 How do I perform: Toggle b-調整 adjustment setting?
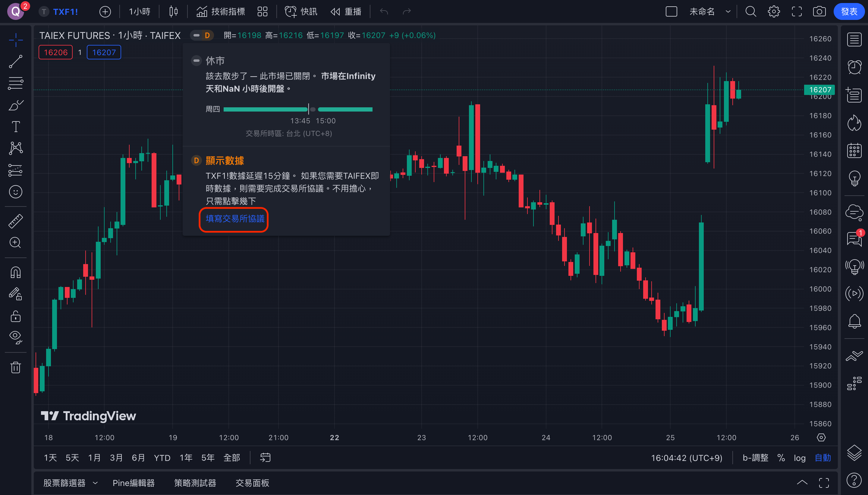pos(755,458)
